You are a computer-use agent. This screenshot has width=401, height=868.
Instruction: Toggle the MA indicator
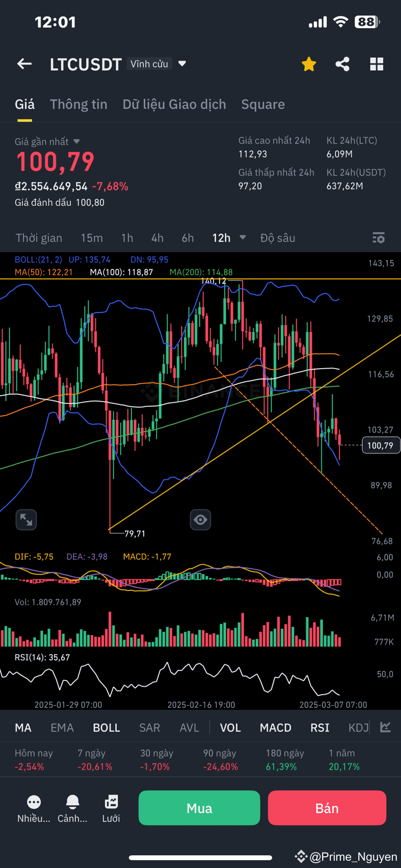[23, 728]
